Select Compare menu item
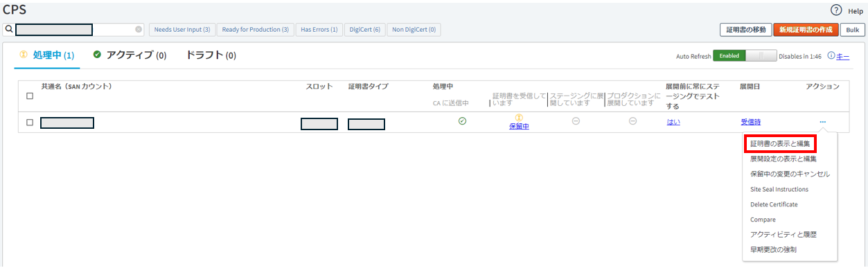This screenshot has height=268, width=868. pos(763,220)
